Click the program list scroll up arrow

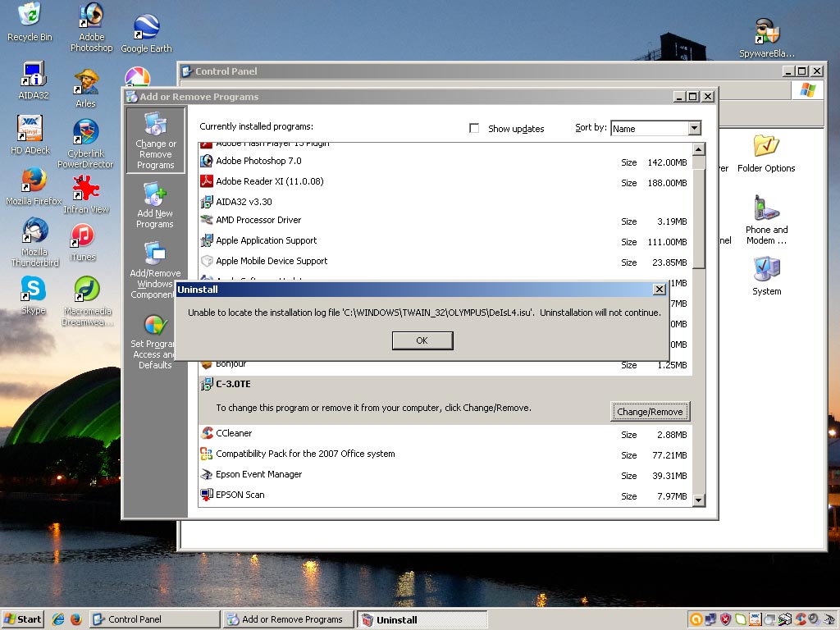pyautogui.click(x=699, y=149)
